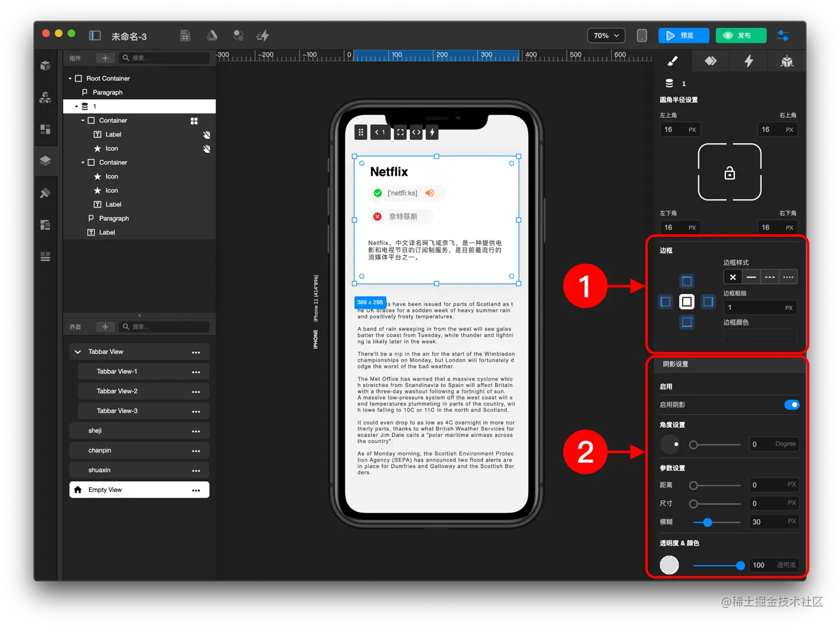The height and width of the screenshot is (625, 840).
Task: Click the grid icon on first Container row
Action: 194,121
